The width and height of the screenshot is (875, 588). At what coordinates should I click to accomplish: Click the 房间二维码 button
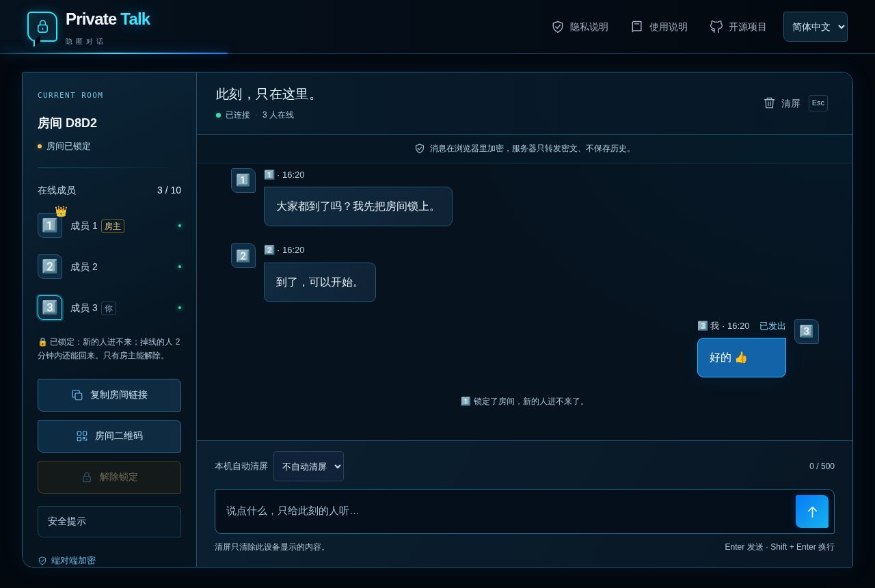(109, 436)
